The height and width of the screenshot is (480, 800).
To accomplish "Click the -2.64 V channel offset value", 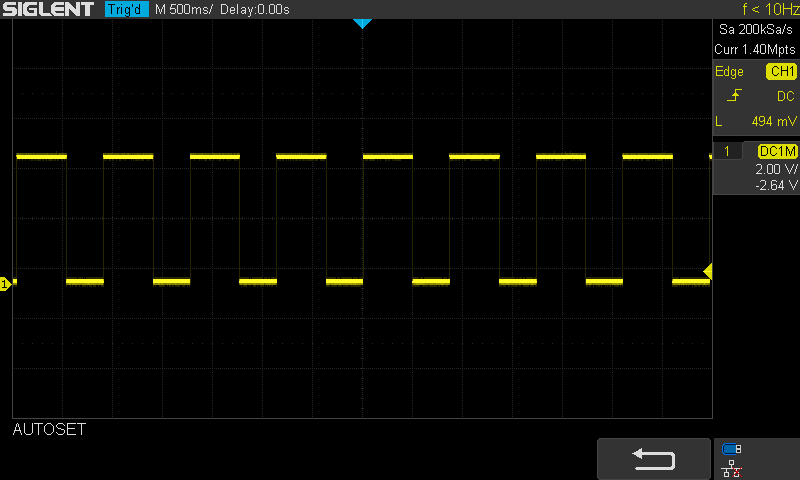I will [777, 185].
